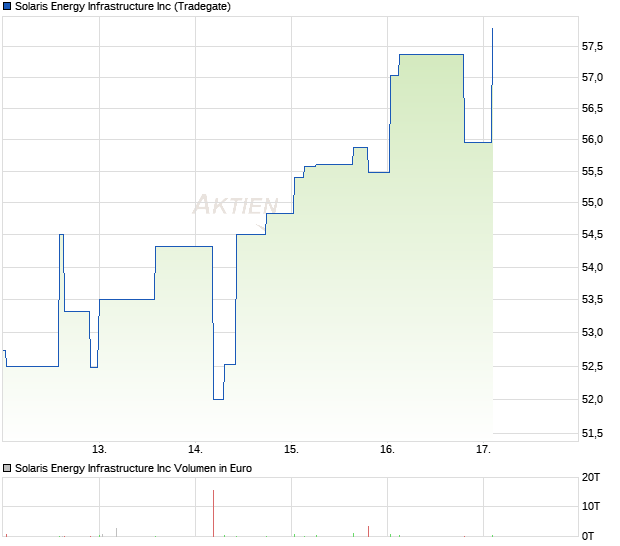Click the red volume bar just before the 16th
This screenshot has height=546, width=620.
click(x=369, y=531)
